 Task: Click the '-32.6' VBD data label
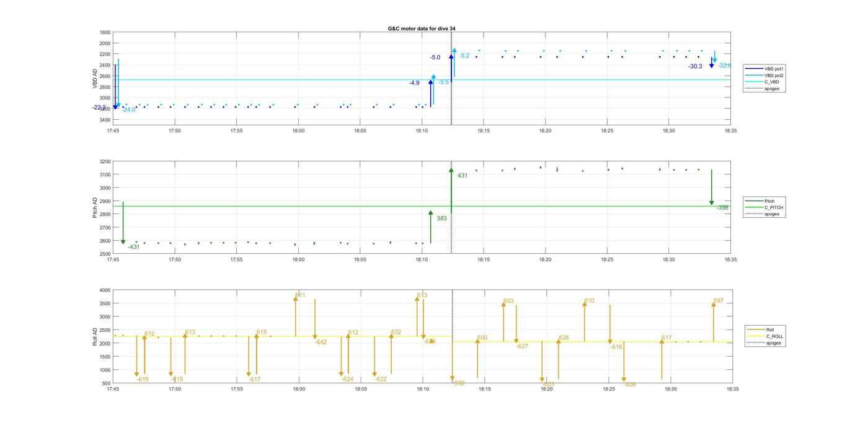pos(724,65)
